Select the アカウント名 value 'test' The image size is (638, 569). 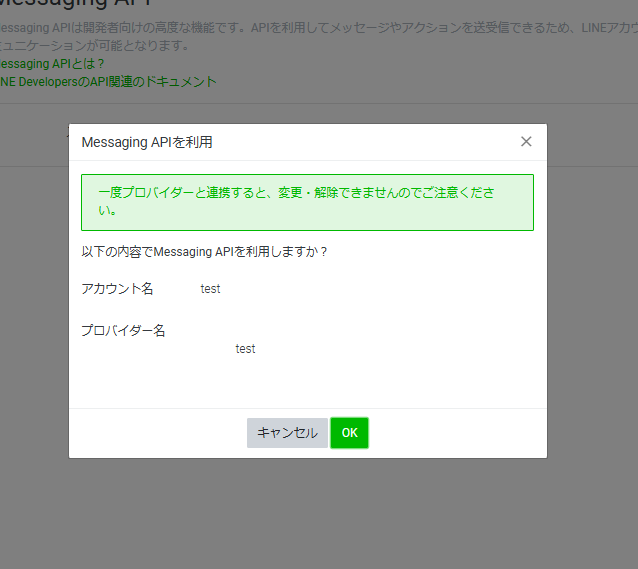pyautogui.click(x=210, y=289)
